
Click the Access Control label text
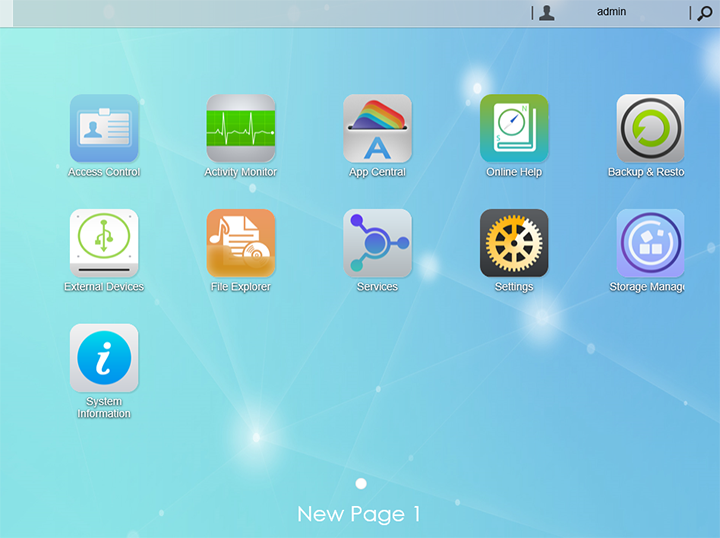[x=104, y=172]
